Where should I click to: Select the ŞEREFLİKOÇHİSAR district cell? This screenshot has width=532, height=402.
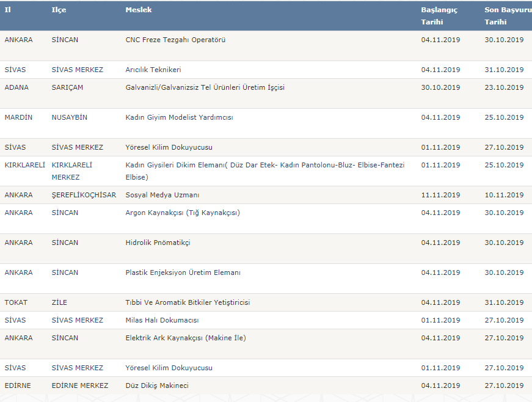click(x=84, y=195)
